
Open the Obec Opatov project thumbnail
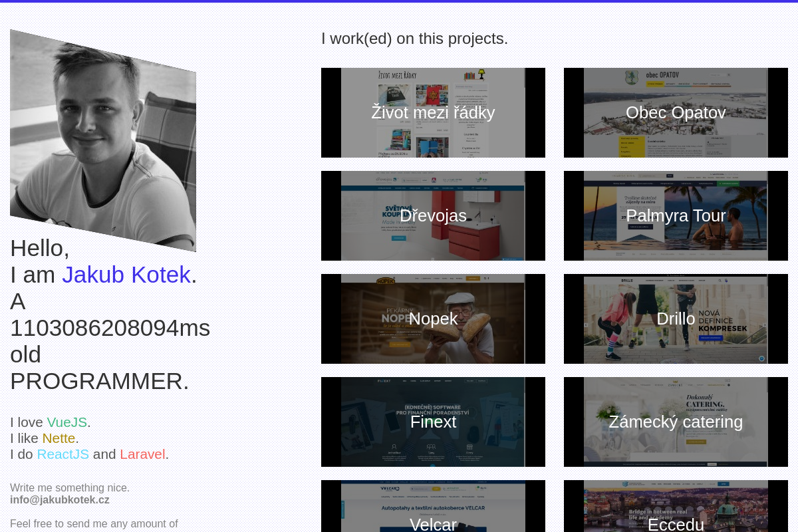click(x=676, y=112)
